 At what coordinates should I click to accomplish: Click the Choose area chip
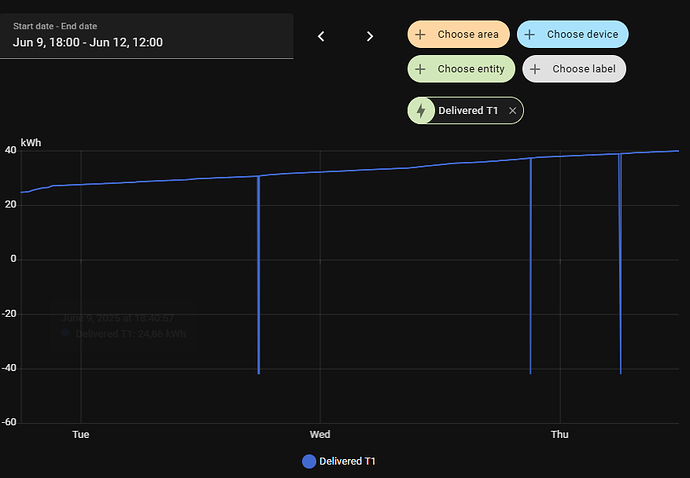(x=459, y=34)
